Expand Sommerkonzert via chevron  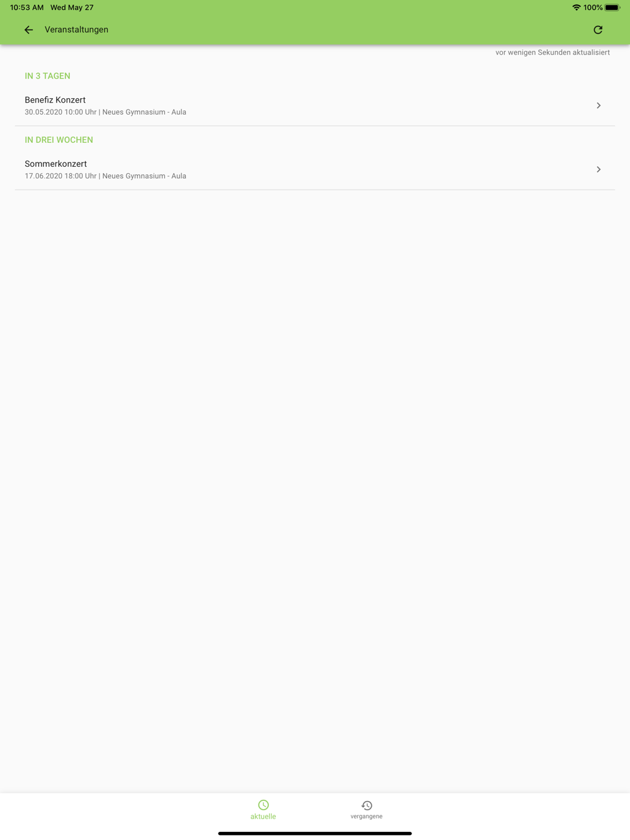click(598, 169)
